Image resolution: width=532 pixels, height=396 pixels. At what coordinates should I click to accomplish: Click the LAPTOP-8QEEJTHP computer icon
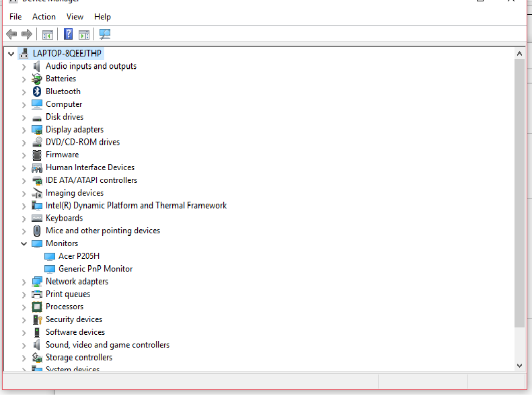coord(24,54)
